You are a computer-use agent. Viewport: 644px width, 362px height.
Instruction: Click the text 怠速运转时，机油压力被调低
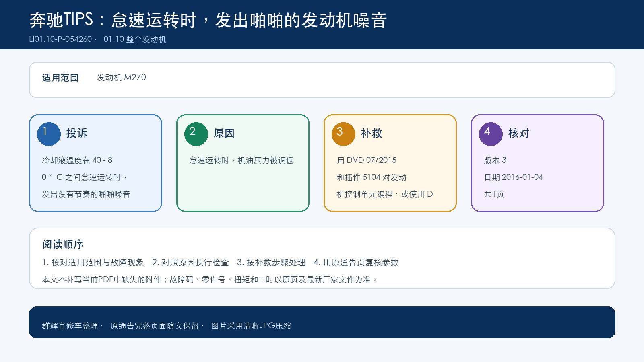(x=242, y=160)
